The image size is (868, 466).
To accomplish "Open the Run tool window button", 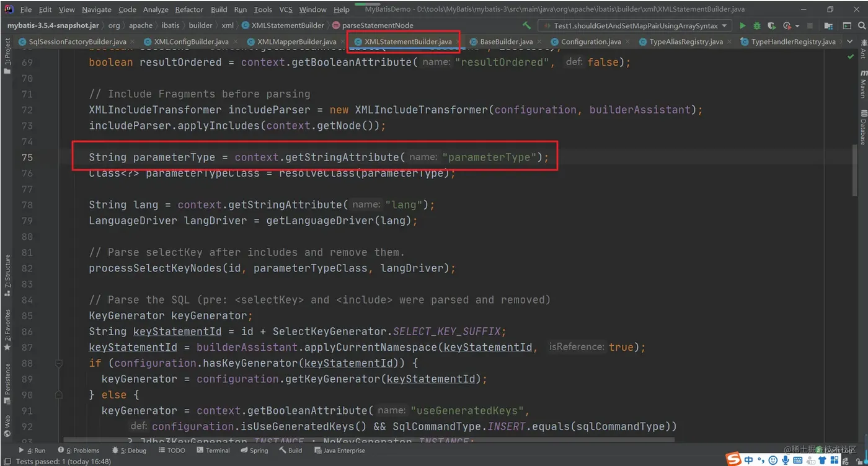I will (32, 451).
